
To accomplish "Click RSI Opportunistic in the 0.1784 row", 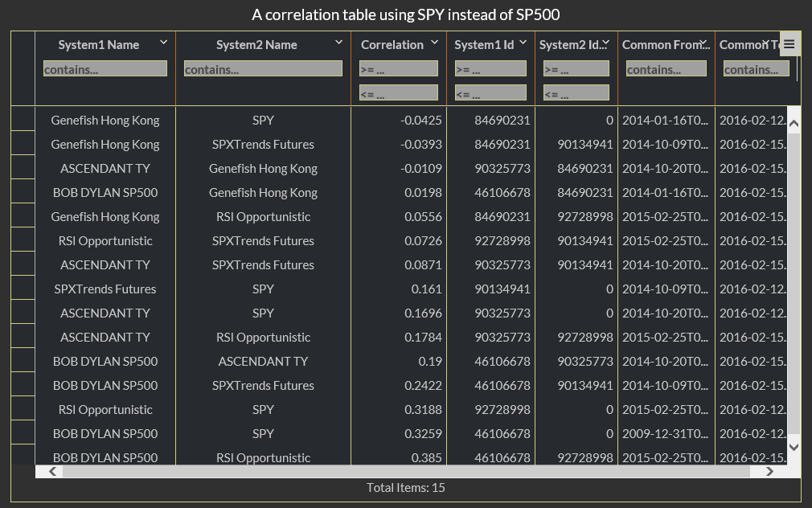I will point(263,337).
